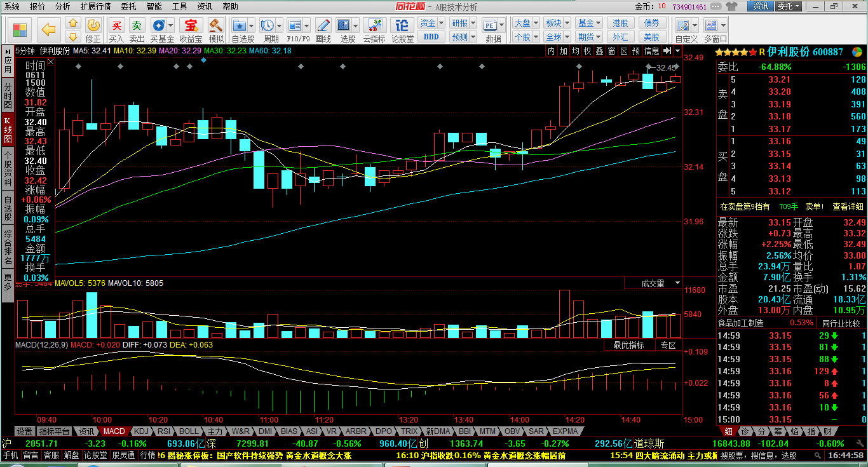Open 模拟 simulated trading gavel icon

tap(216, 25)
